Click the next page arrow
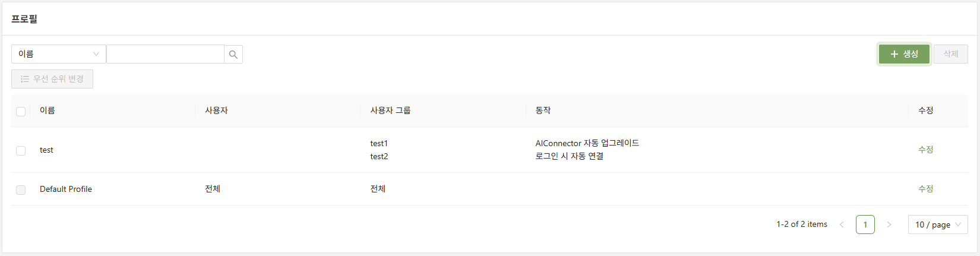This screenshot has width=980, height=256. pos(889,225)
